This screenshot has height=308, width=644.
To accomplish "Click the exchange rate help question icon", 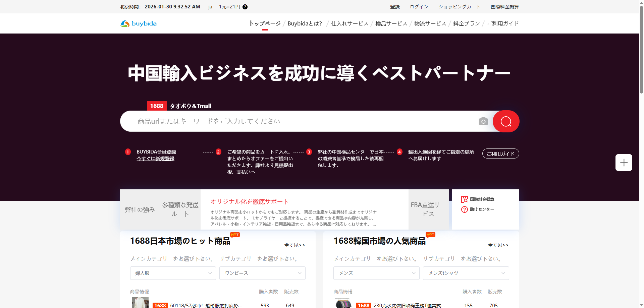I will pyautogui.click(x=245, y=7).
